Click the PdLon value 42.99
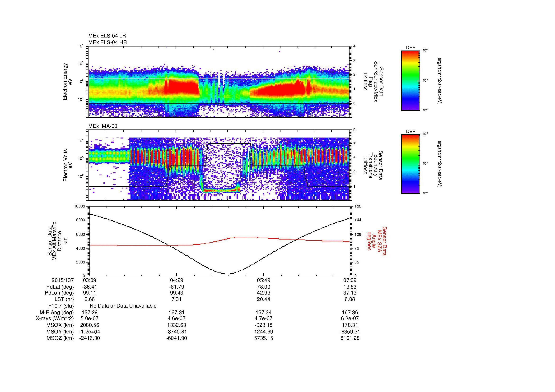 pyautogui.click(x=263, y=293)
